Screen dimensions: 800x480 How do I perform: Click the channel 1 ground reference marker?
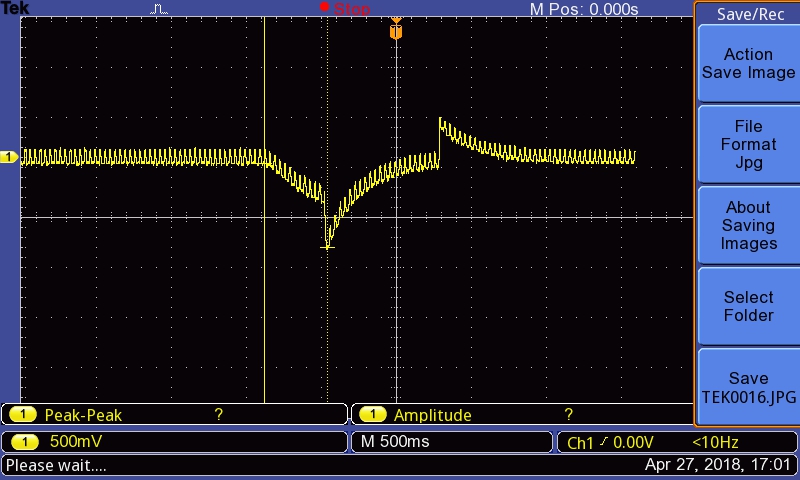9,157
